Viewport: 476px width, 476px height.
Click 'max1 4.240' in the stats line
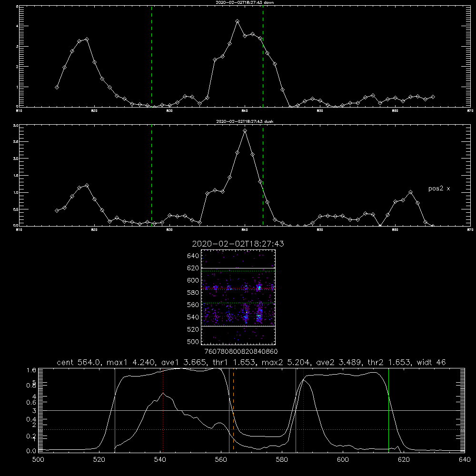(131, 362)
